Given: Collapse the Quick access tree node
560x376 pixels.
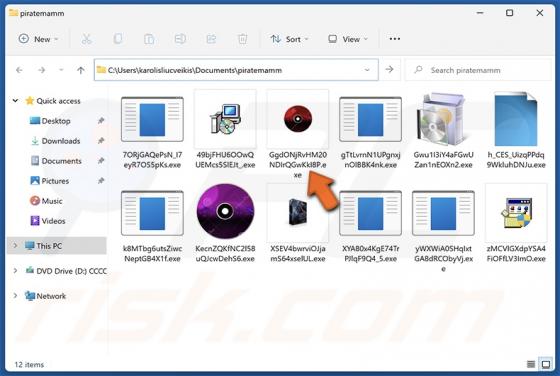Looking at the screenshot, I should click(x=15, y=101).
